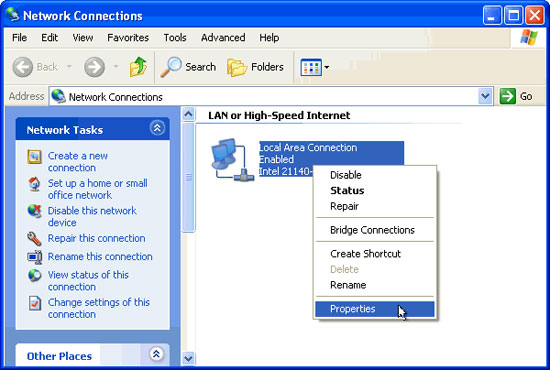The image size is (550, 370).
Task: Click the task pane scroll up arrow
Action: click(188, 114)
